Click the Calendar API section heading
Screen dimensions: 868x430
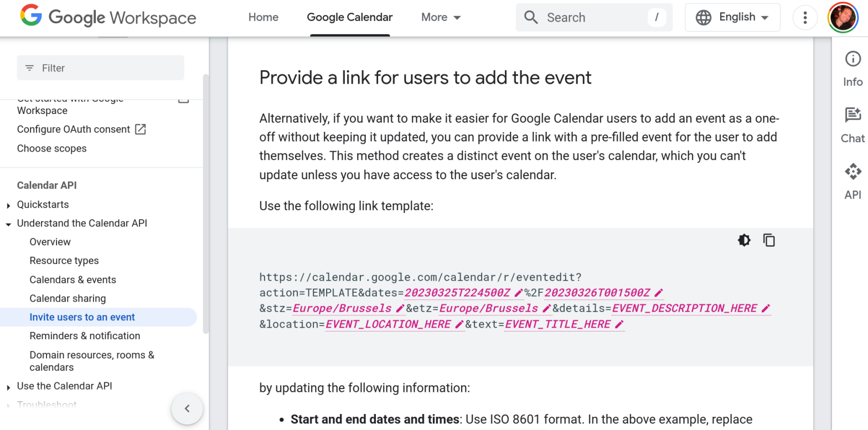click(x=47, y=185)
